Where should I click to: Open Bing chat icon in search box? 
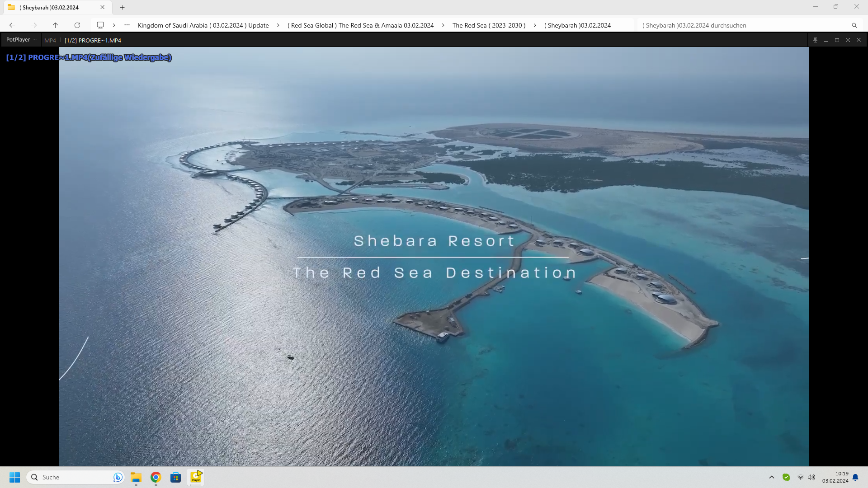coord(118,477)
